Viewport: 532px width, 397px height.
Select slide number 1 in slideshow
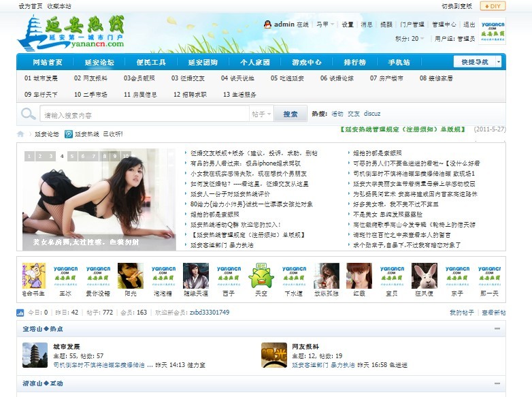click(x=29, y=156)
